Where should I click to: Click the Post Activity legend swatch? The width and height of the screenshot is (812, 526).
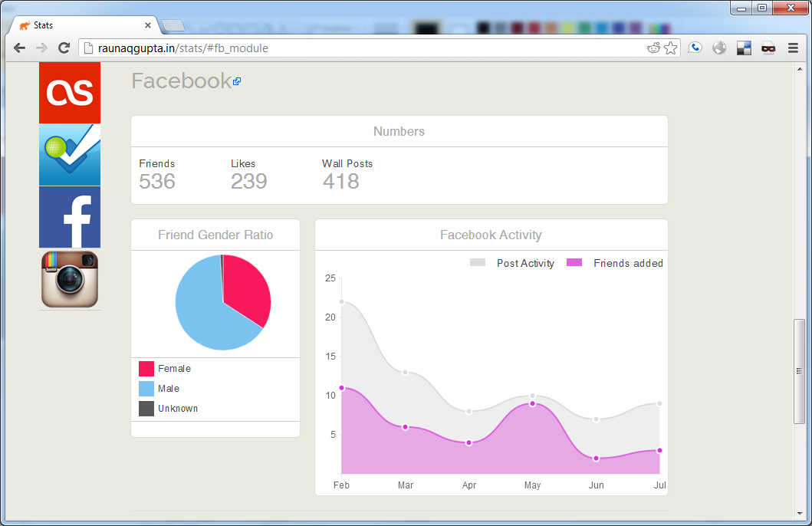478,262
